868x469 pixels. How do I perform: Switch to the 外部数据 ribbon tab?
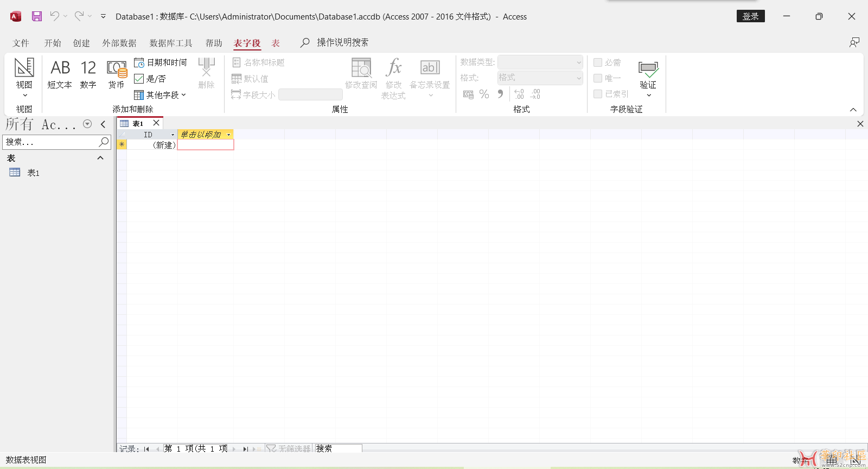[x=119, y=43]
